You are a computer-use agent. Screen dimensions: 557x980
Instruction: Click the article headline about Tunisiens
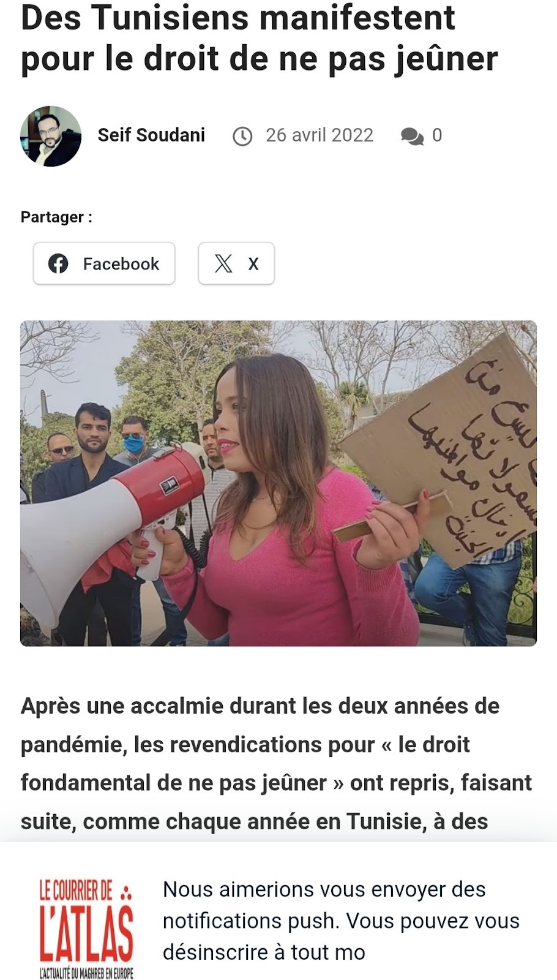pos(259,38)
